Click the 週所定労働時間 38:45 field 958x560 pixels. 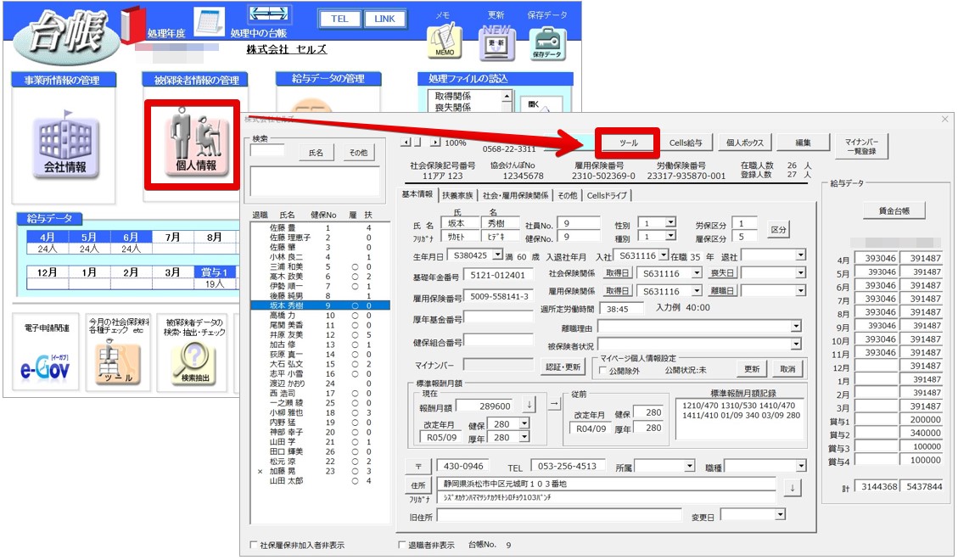click(622, 309)
